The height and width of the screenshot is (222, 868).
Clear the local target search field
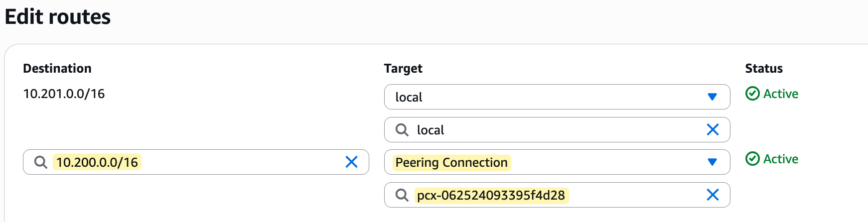[713, 129]
